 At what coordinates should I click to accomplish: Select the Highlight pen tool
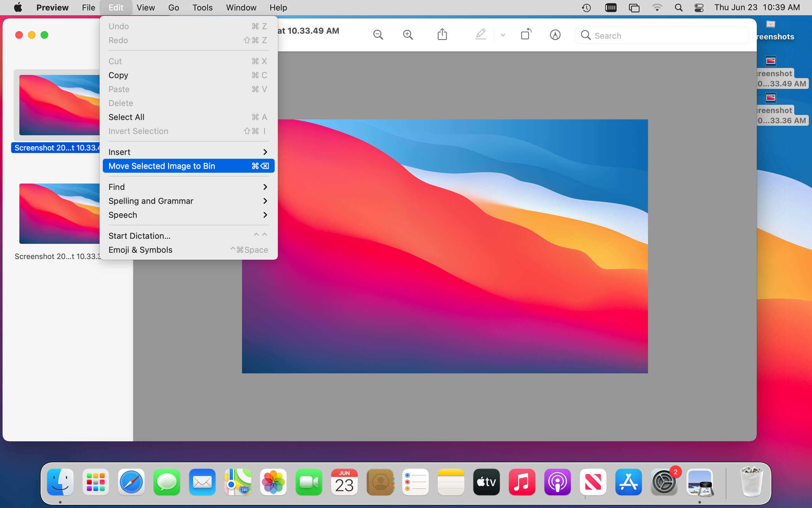tap(481, 35)
